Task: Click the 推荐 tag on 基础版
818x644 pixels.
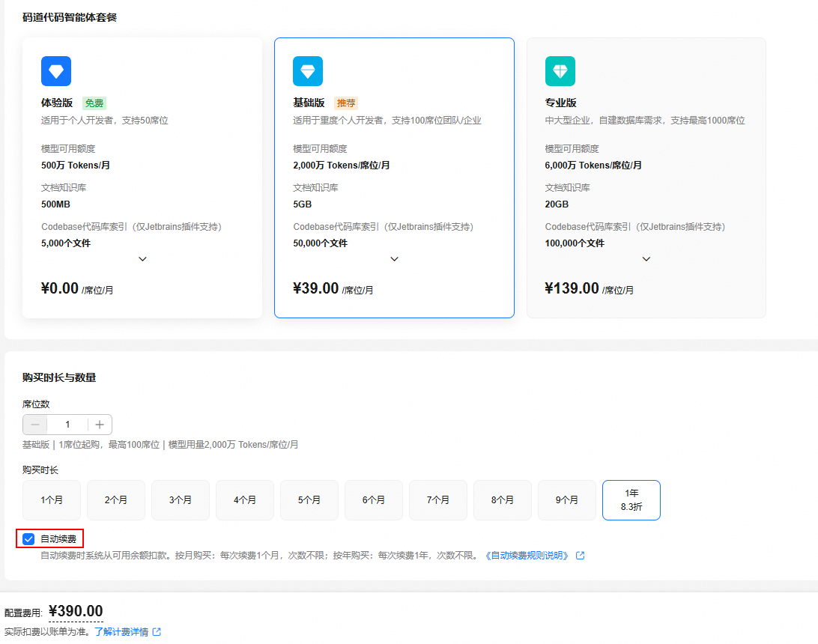Action: 346,103
